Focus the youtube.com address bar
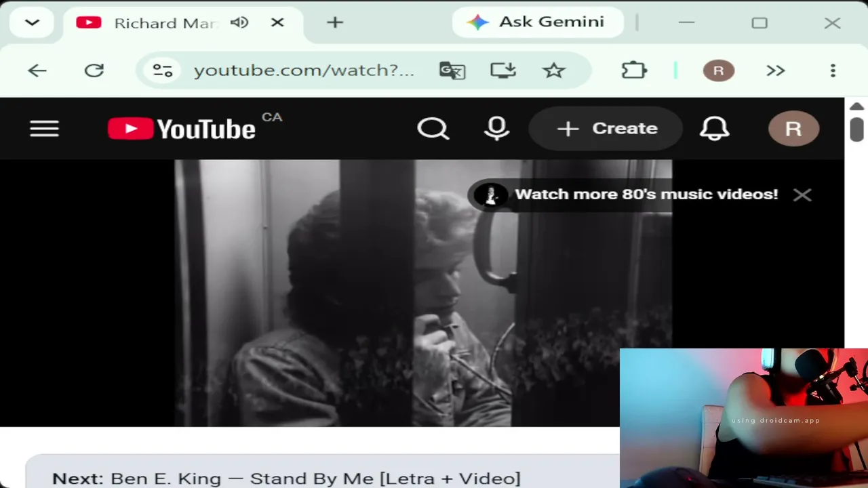This screenshot has height=488, width=868. (x=304, y=70)
